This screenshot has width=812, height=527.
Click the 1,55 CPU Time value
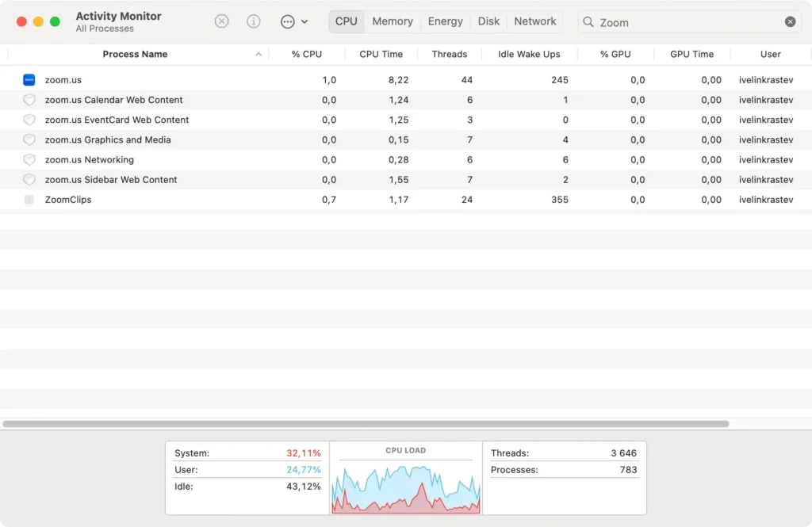pyautogui.click(x=399, y=180)
